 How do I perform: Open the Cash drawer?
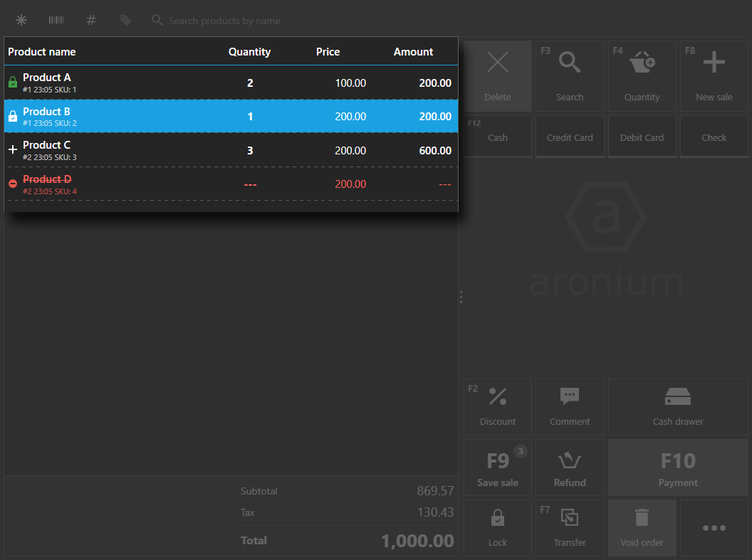(x=677, y=407)
